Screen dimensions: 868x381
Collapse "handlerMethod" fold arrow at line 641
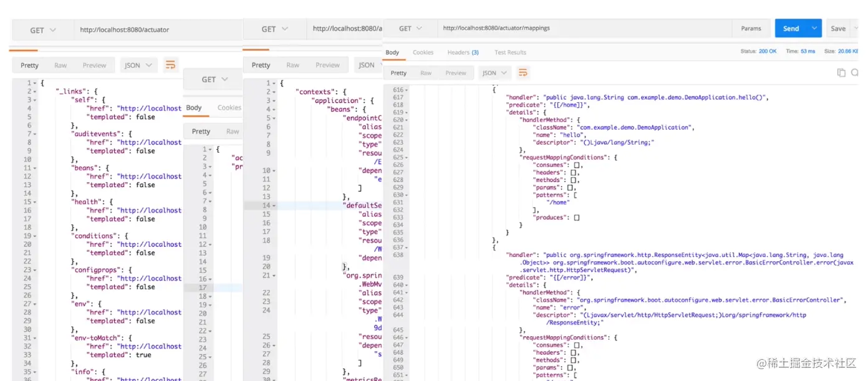[x=407, y=292]
